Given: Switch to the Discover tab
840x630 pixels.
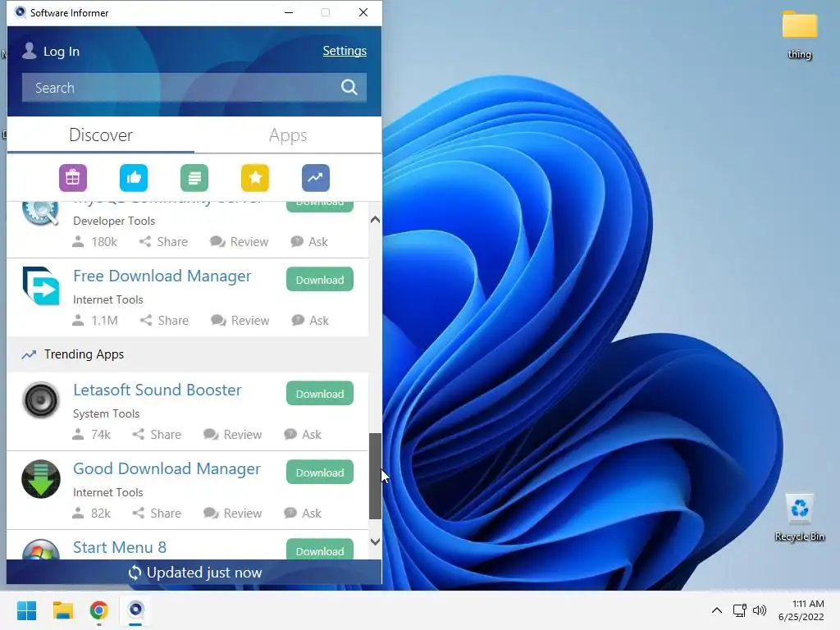Looking at the screenshot, I should [x=101, y=135].
